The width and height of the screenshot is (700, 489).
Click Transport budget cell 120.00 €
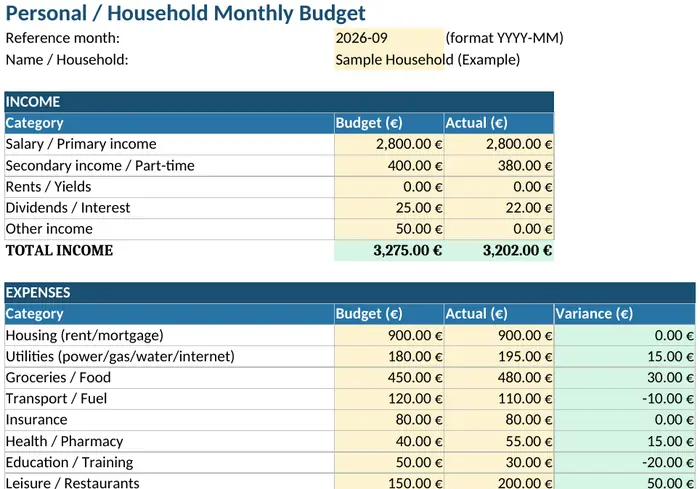tap(389, 399)
